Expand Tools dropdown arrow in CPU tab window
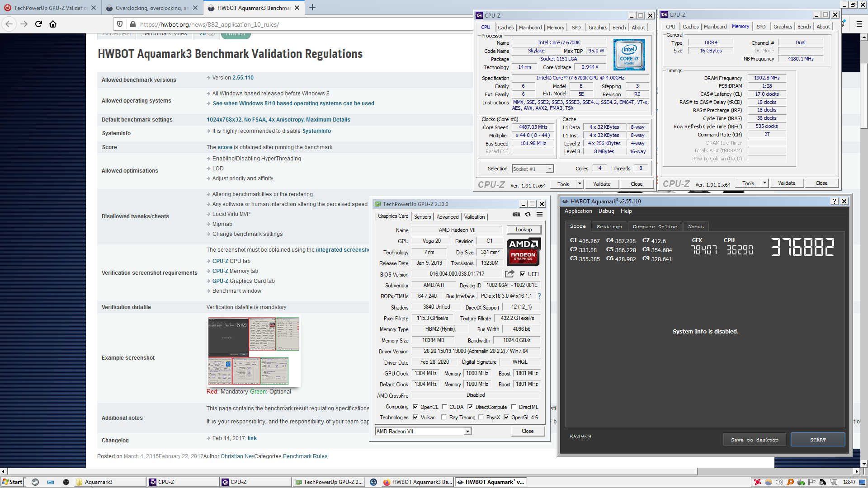The width and height of the screenshot is (868, 488). coord(580,184)
